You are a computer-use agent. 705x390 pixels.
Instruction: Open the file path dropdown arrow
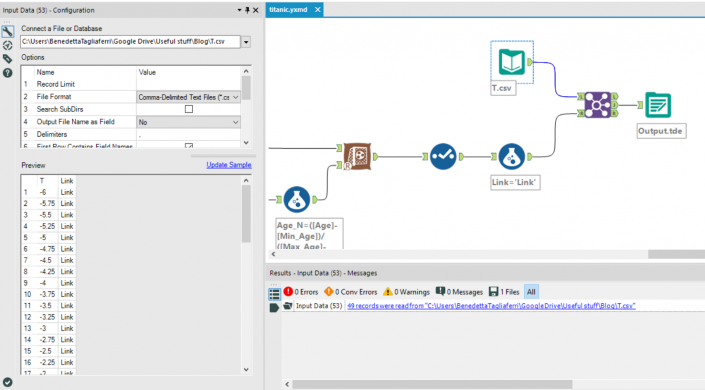[x=246, y=42]
